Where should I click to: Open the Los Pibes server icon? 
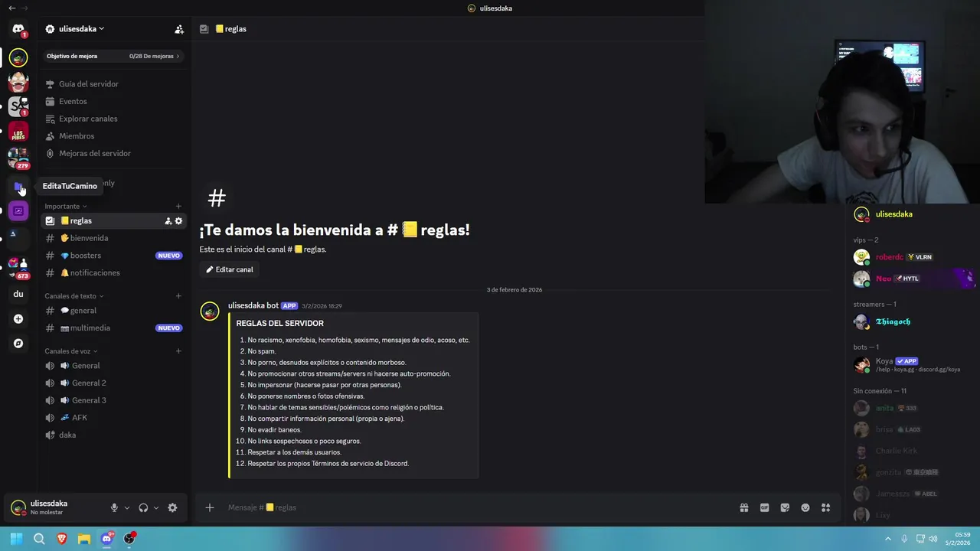[18, 132]
